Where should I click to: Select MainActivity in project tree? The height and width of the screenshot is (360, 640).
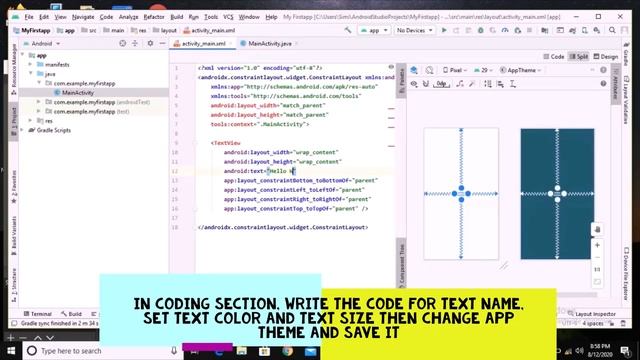click(x=78, y=93)
